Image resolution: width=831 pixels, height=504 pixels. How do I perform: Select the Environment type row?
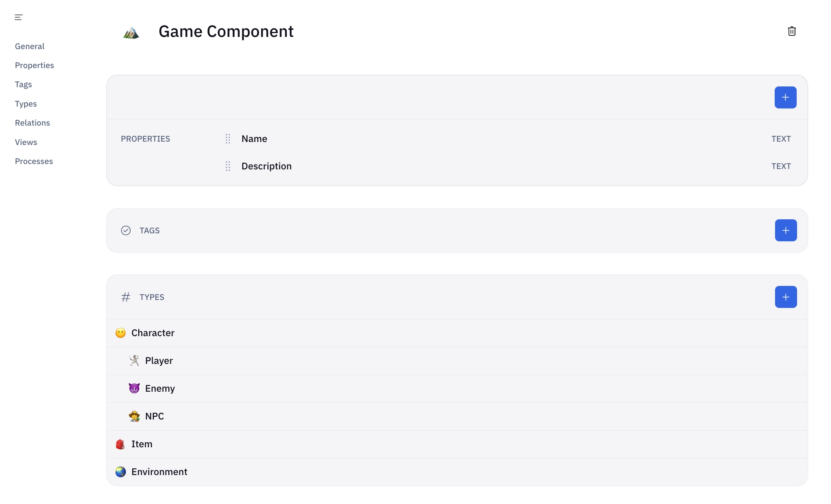click(159, 472)
